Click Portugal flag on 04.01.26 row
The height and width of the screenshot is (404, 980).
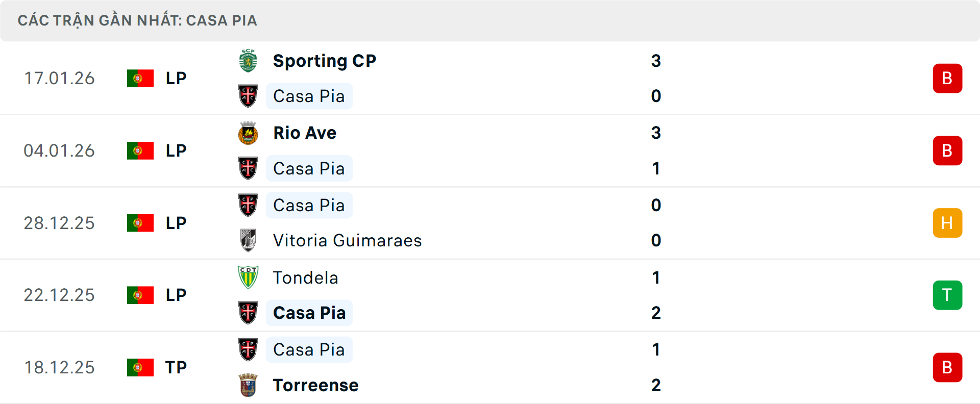140,150
